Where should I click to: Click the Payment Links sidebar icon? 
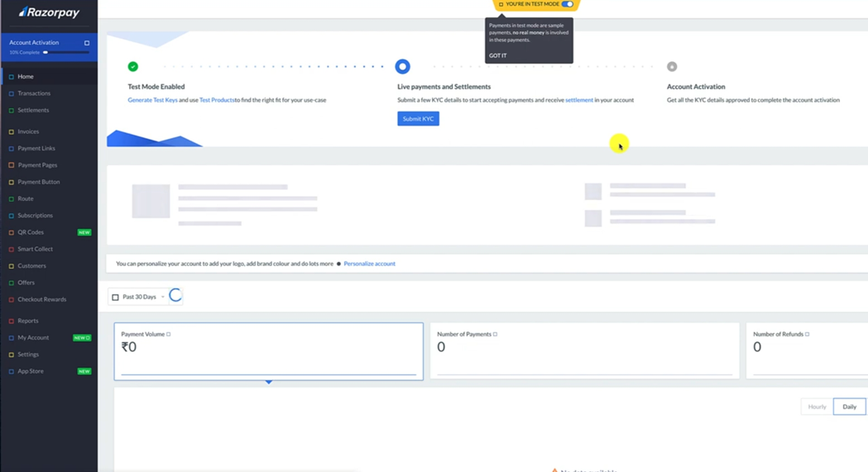pyautogui.click(x=11, y=149)
